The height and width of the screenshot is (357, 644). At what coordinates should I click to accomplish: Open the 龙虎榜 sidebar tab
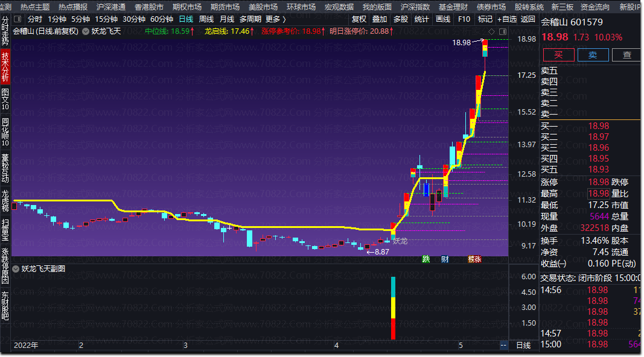tap(5, 201)
